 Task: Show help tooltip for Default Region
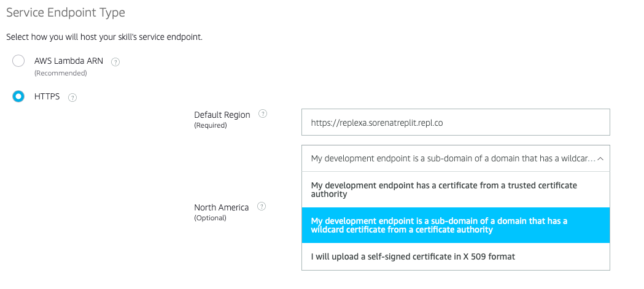click(262, 114)
